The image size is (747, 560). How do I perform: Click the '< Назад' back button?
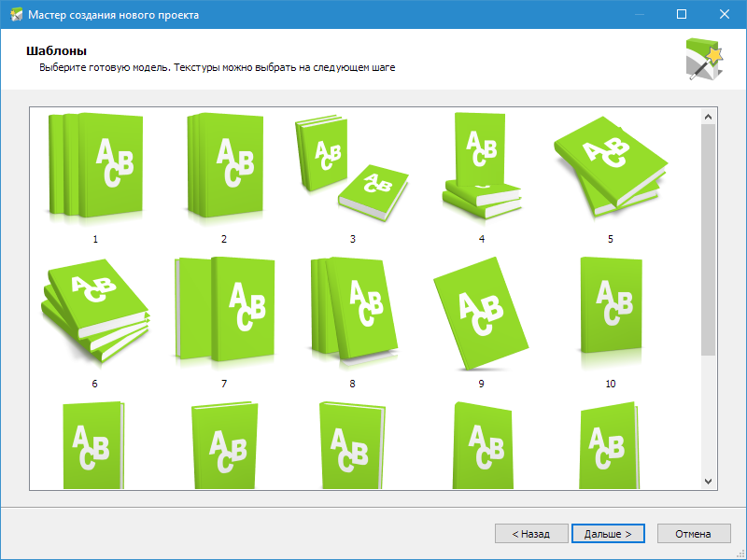click(531, 534)
